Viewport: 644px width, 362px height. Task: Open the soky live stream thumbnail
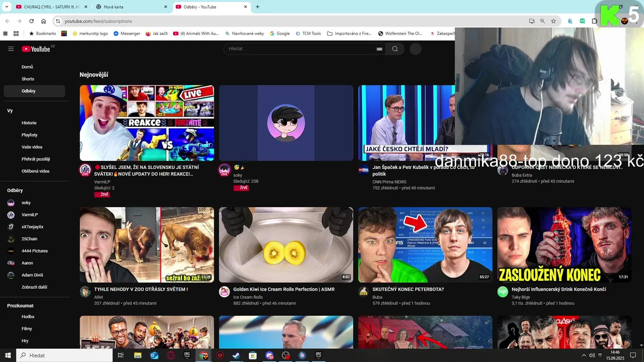(x=286, y=123)
